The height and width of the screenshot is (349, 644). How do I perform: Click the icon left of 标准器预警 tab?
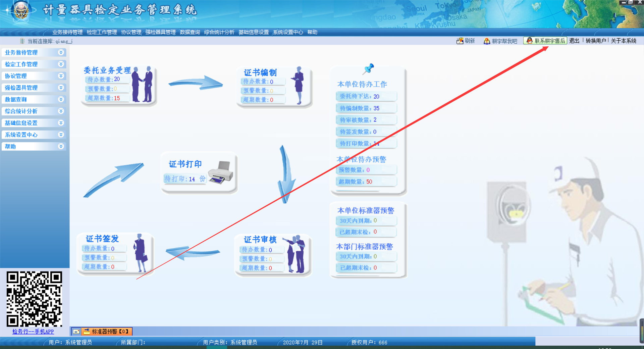coord(76,332)
